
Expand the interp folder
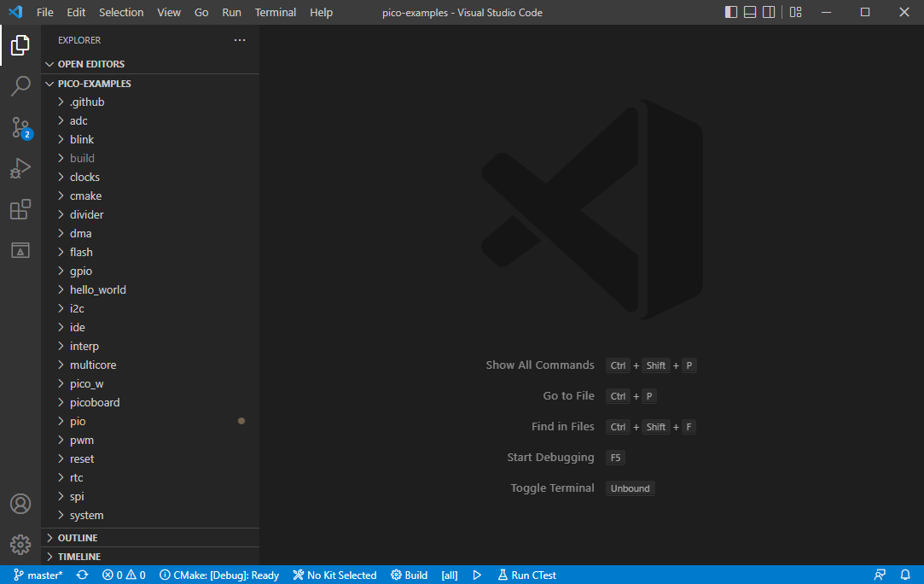(x=150, y=347)
